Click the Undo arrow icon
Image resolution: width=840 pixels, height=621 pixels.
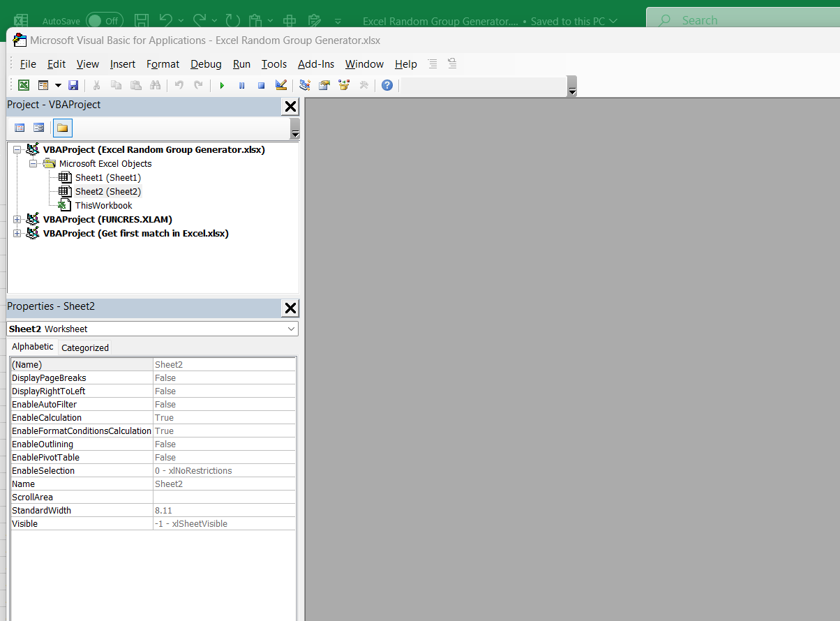[x=179, y=85]
